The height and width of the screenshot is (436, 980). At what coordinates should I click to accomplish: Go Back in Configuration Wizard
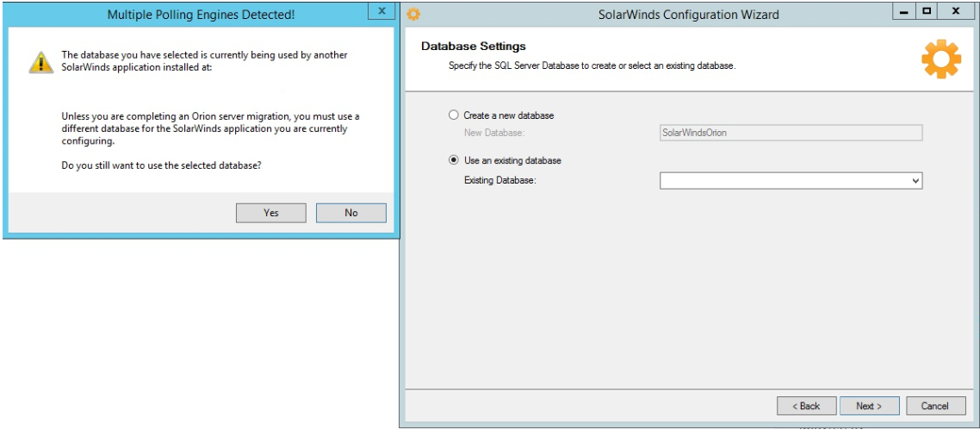(806, 406)
